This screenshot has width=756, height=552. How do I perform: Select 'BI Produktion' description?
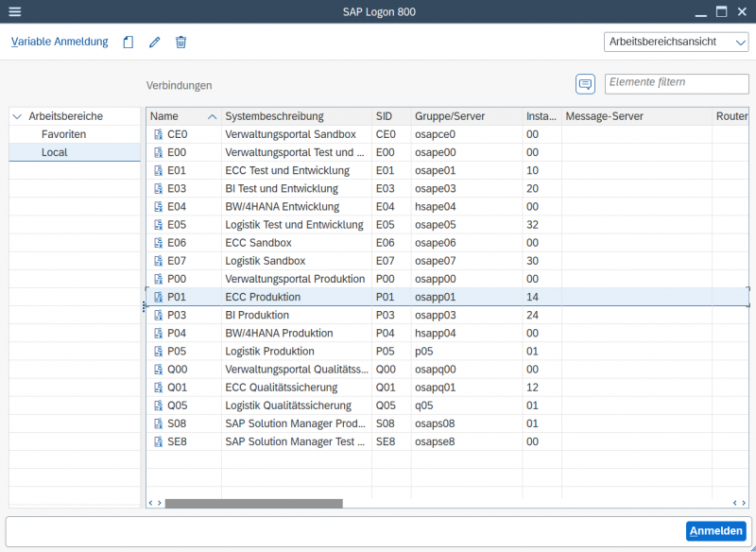(x=257, y=316)
